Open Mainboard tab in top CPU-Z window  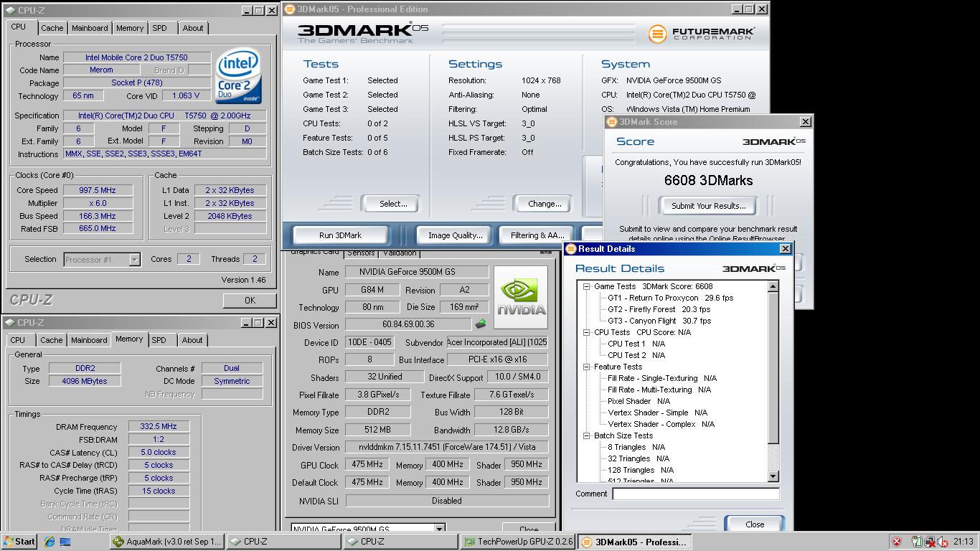coord(90,28)
